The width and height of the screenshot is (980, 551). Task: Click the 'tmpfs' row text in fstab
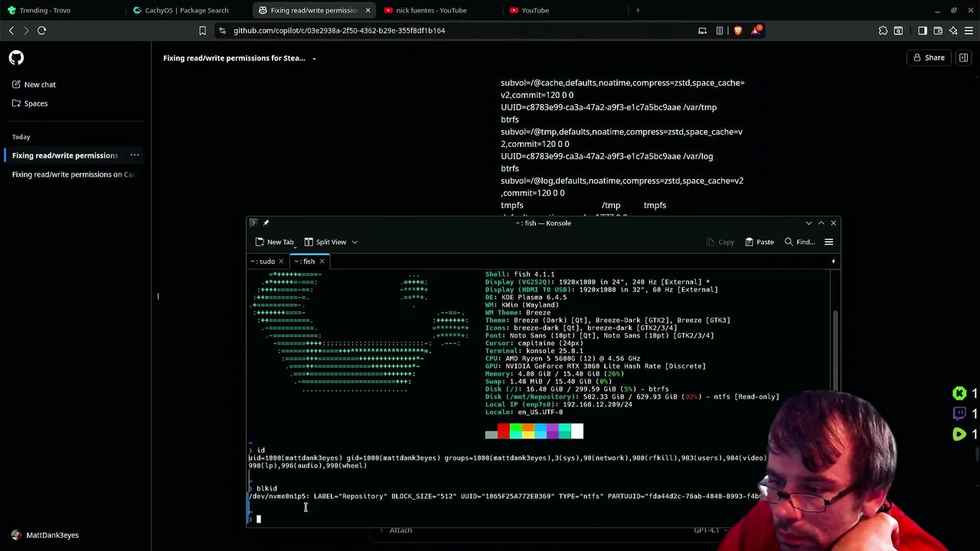pyautogui.click(x=583, y=205)
